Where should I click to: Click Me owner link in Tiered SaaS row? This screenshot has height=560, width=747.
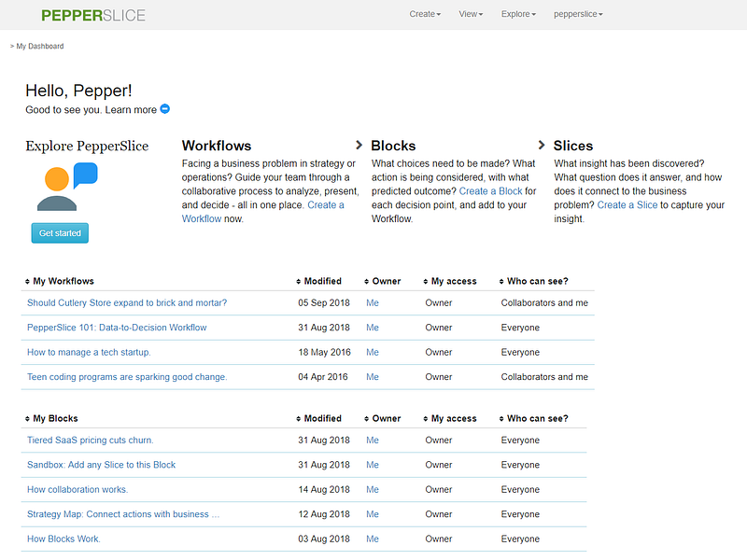373,440
